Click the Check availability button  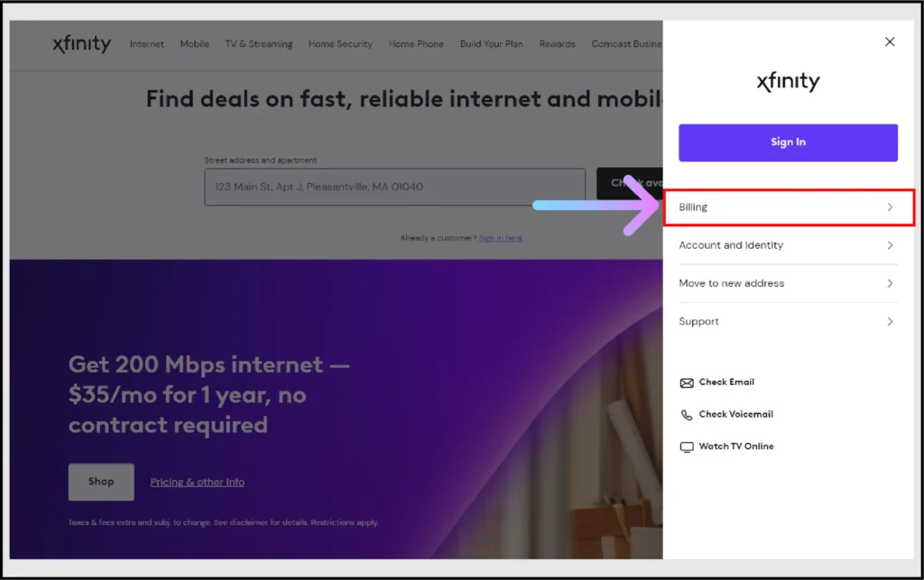(x=629, y=183)
